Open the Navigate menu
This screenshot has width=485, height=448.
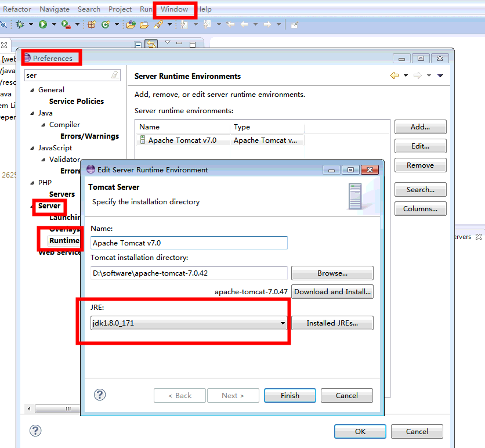[55, 9]
